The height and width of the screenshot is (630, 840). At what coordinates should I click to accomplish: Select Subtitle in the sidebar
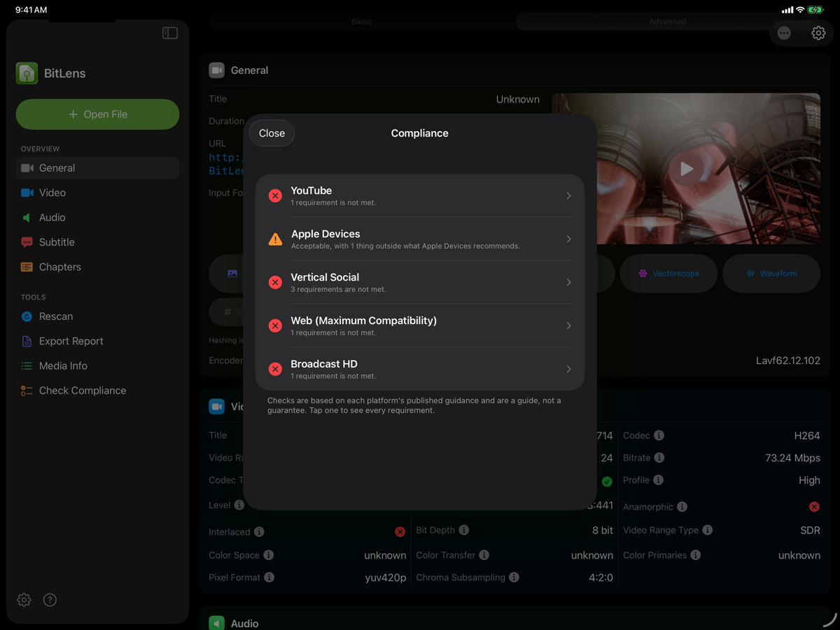click(x=97, y=242)
